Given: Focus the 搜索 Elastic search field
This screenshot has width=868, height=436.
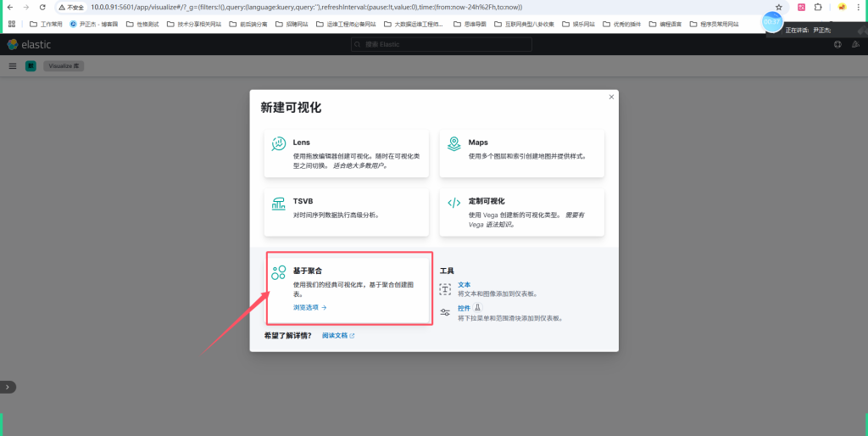Looking at the screenshot, I should tap(434, 44).
